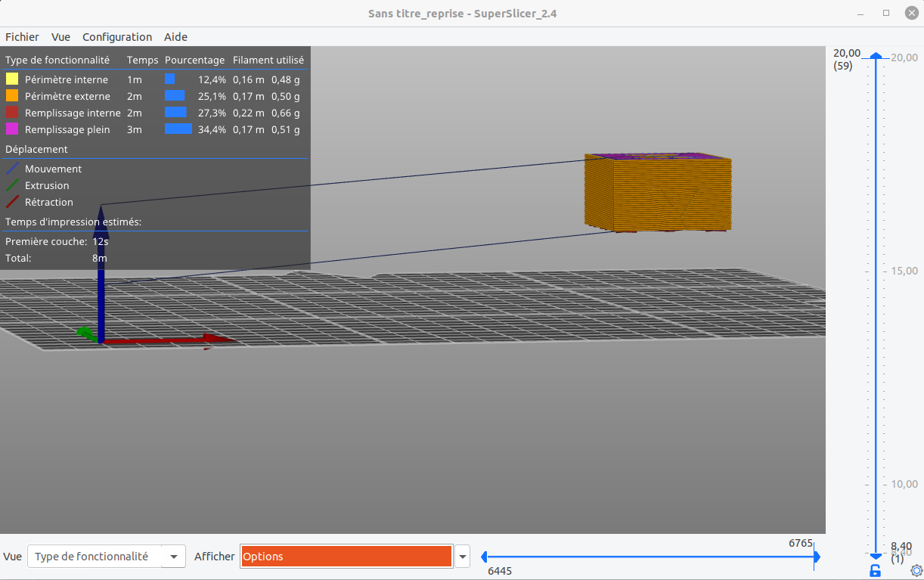
Task: Open the Fichier menu
Action: [22, 36]
